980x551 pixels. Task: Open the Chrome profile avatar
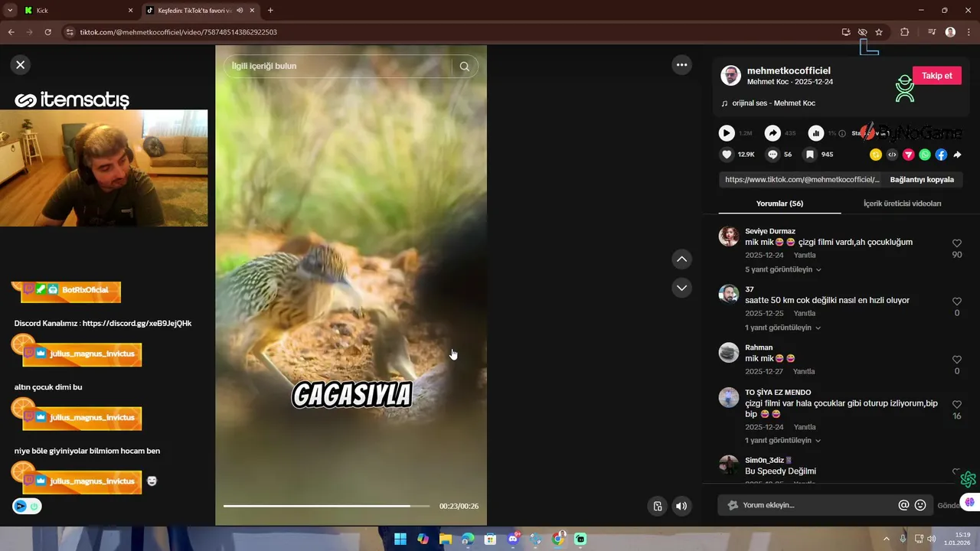tap(950, 32)
